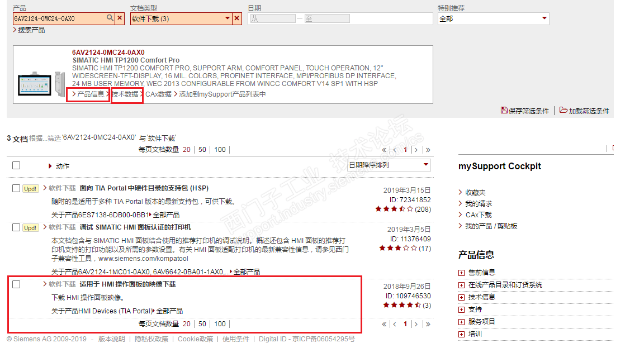Open the CAx数据 link
The height and width of the screenshot is (362, 644).
[158, 94]
